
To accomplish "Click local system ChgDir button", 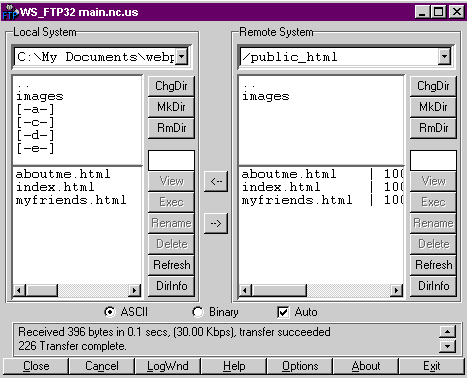I will 171,86.
